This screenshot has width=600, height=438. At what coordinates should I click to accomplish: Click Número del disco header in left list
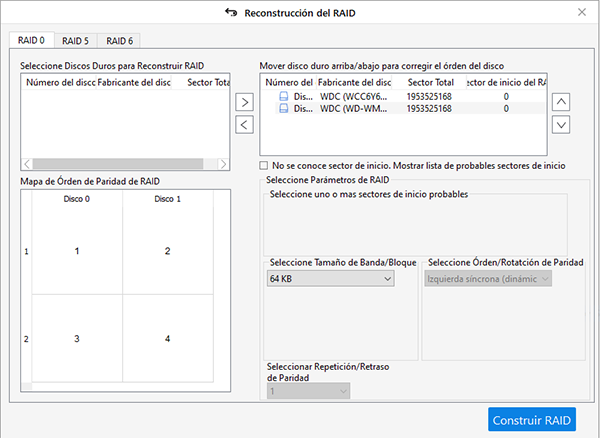tap(60, 82)
